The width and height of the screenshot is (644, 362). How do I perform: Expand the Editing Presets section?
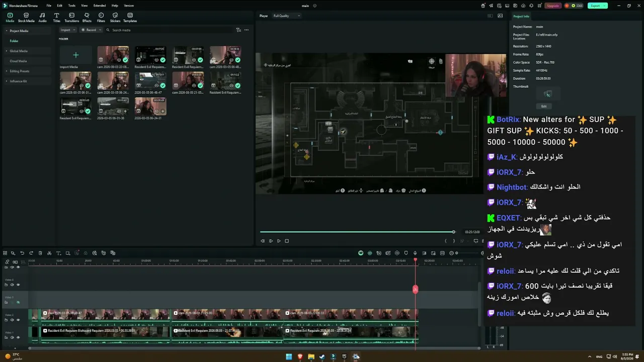(x=7, y=71)
